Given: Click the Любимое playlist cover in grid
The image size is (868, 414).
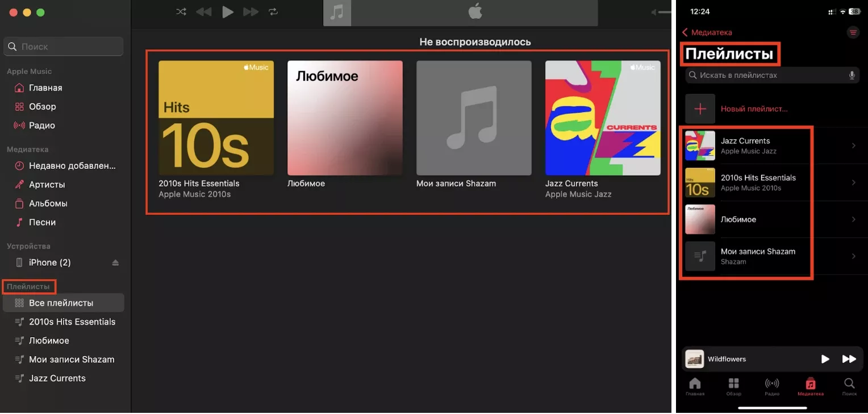Looking at the screenshot, I should [345, 118].
